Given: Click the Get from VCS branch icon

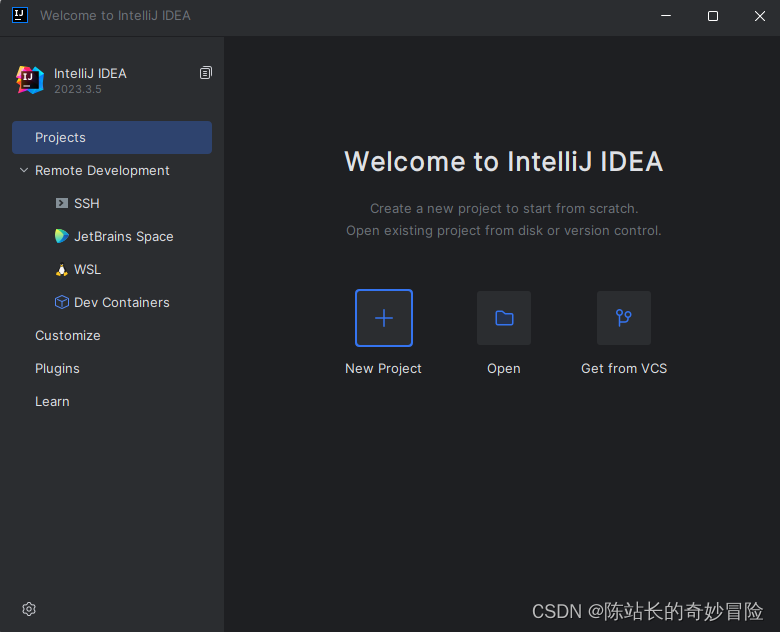Looking at the screenshot, I should click(x=624, y=318).
